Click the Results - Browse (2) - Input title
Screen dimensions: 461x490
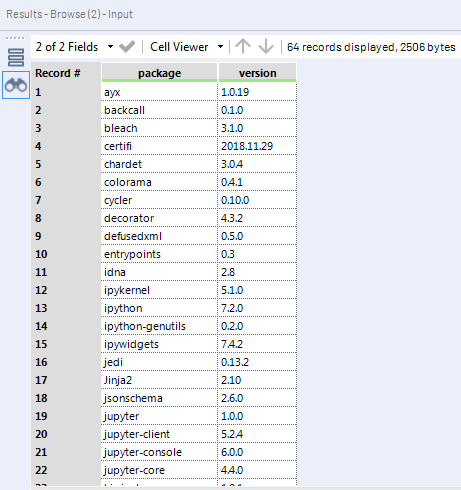[69, 14]
